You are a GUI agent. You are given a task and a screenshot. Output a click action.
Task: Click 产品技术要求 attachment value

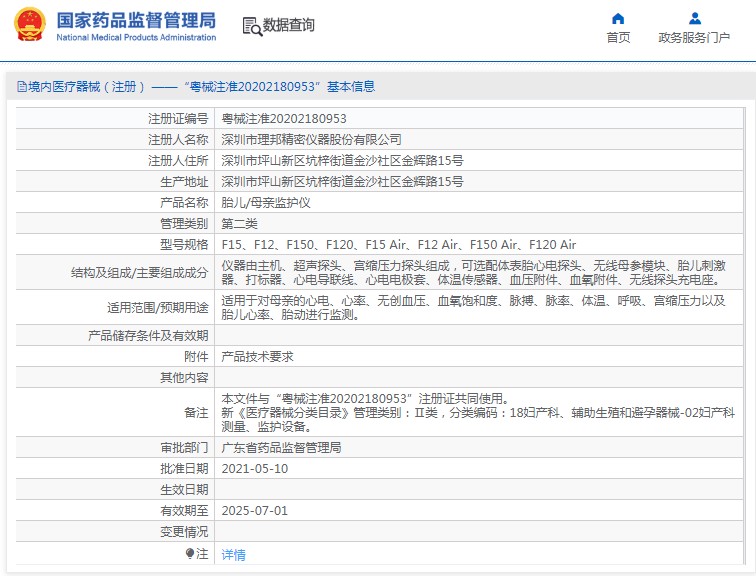tap(257, 357)
